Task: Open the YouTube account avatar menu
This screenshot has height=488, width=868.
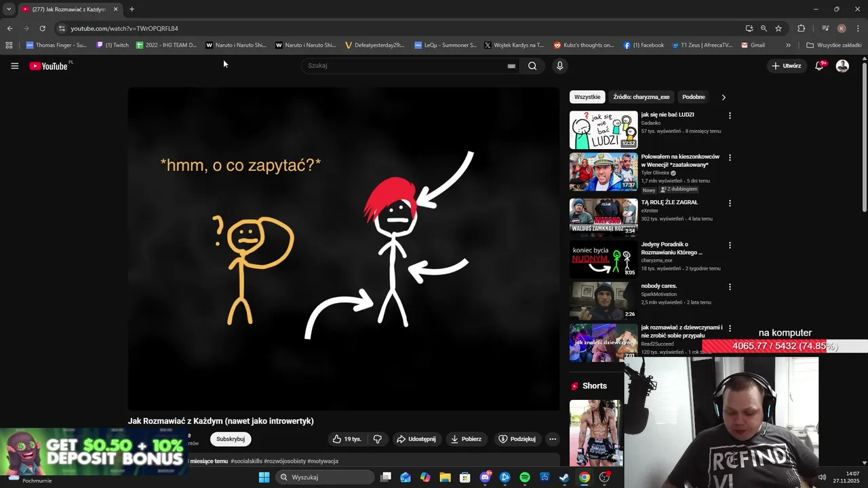Action: coord(842,66)
